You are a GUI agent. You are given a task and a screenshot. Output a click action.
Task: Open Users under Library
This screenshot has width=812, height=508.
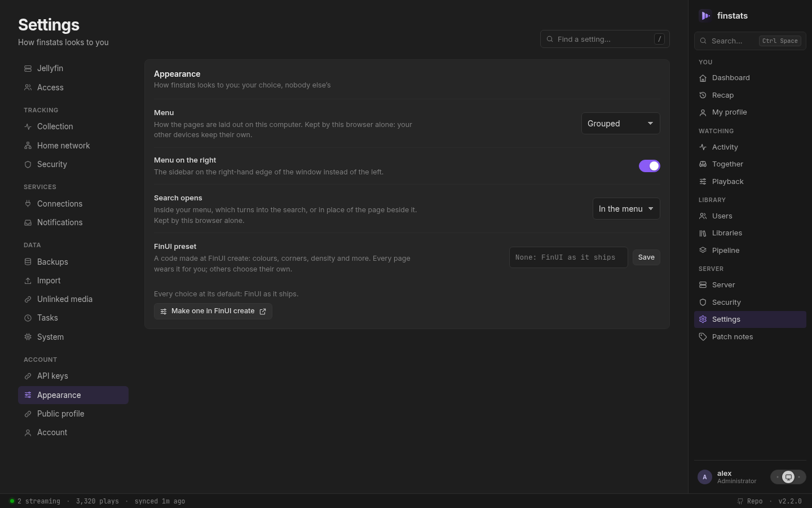(750, 216)
